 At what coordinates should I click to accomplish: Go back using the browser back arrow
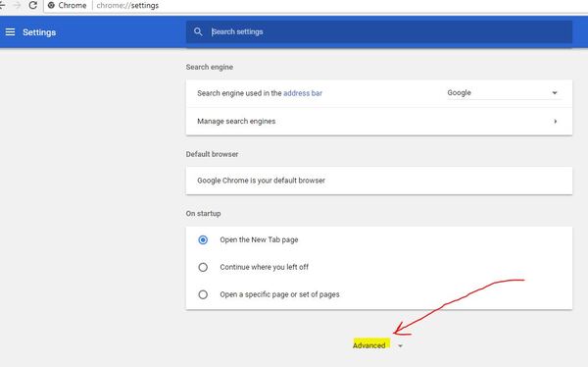click(2, 5)
